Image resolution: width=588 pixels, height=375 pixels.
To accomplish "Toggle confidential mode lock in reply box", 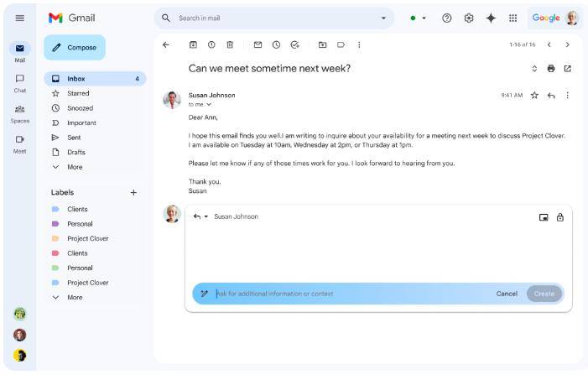I will pyautogui.click(x=560, y=217).
